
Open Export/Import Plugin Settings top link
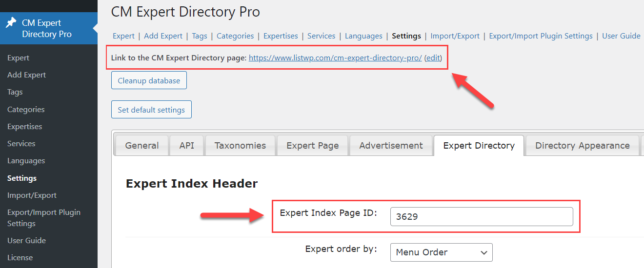[x=541, y=36]
